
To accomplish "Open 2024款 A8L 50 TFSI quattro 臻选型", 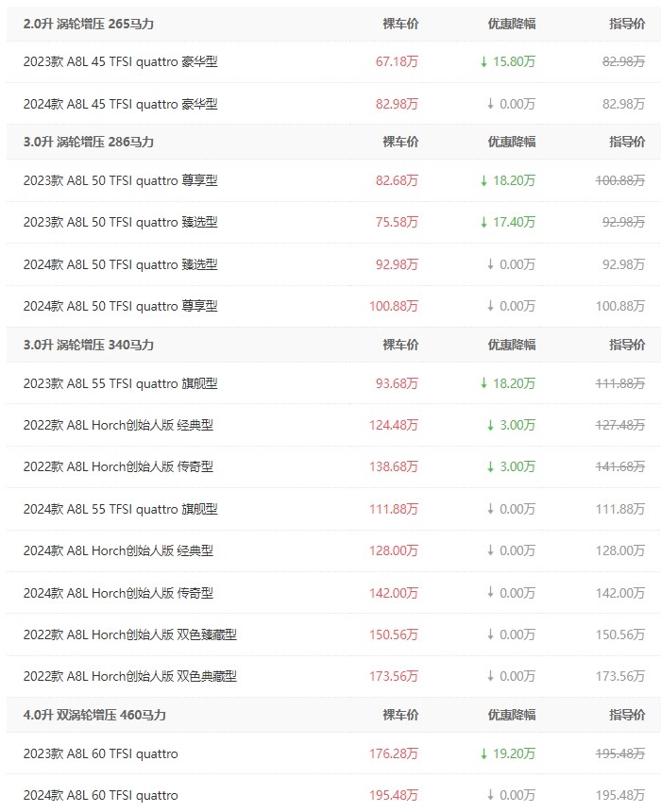I will tap(120, 264).
